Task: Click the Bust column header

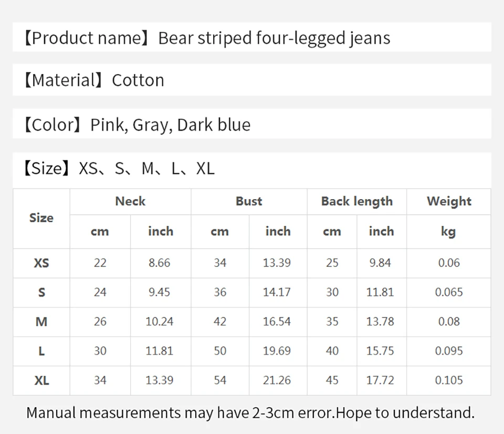Action: click(x=249, y=201)
